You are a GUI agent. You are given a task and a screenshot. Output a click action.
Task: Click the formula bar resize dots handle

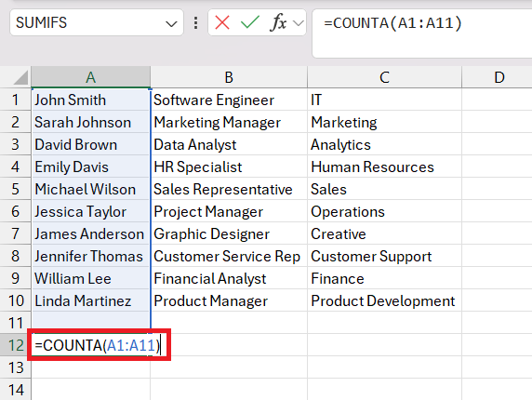(195, 22)
